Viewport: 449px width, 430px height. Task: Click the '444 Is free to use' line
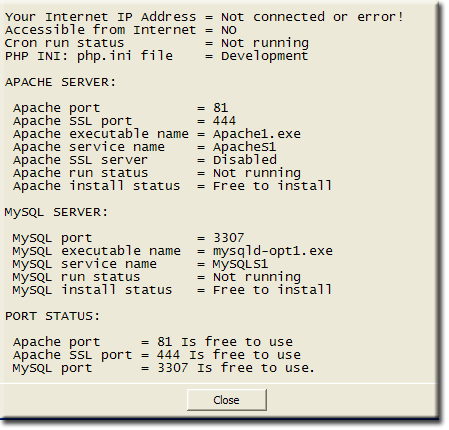coord(157,355)
